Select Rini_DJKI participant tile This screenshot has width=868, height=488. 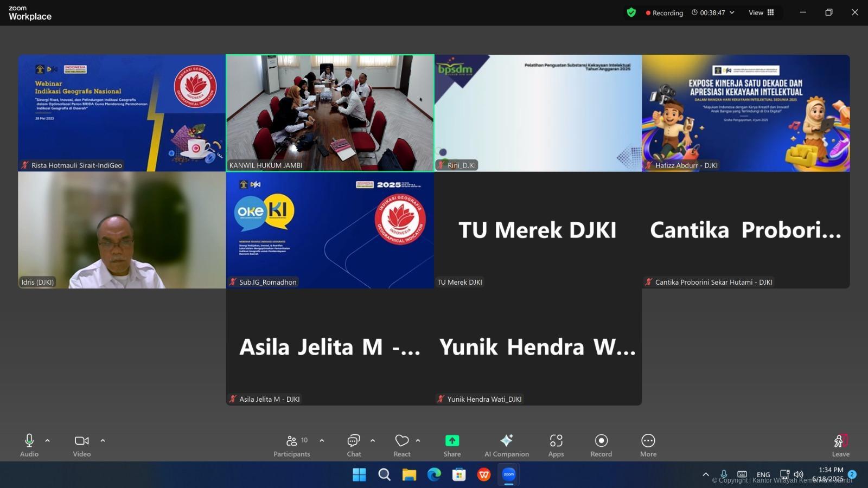pos(538,113)
